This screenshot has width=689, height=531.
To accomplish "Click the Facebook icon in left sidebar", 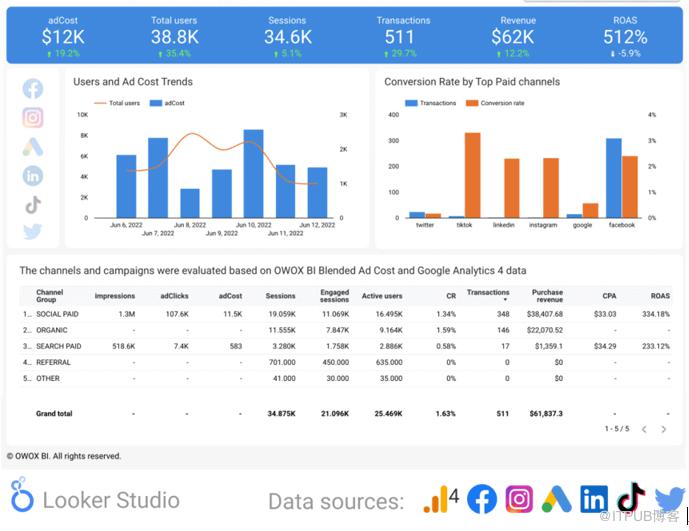I will (33, 90).
